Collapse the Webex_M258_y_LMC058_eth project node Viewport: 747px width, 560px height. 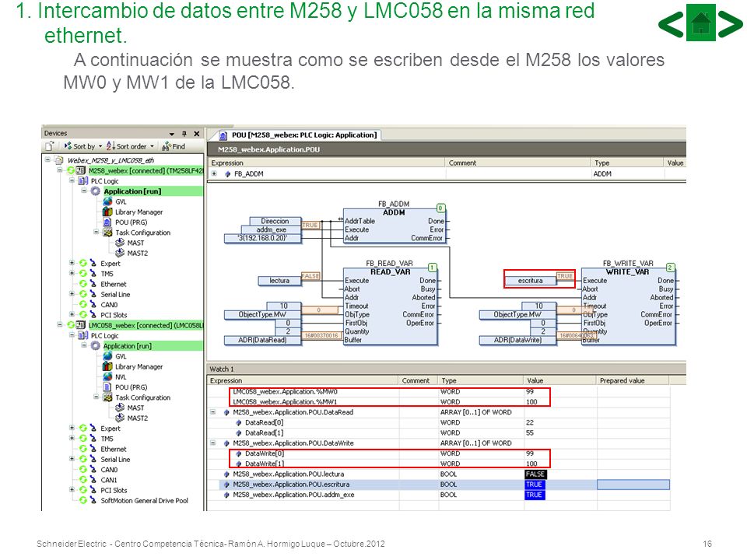pos(47,160)
